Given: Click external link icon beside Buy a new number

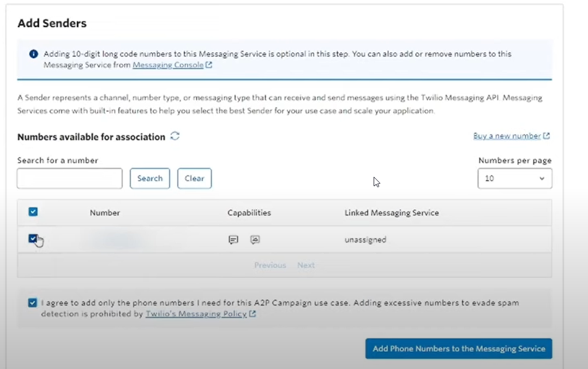Looking at the screenshot, I should (x=547, y=135).
